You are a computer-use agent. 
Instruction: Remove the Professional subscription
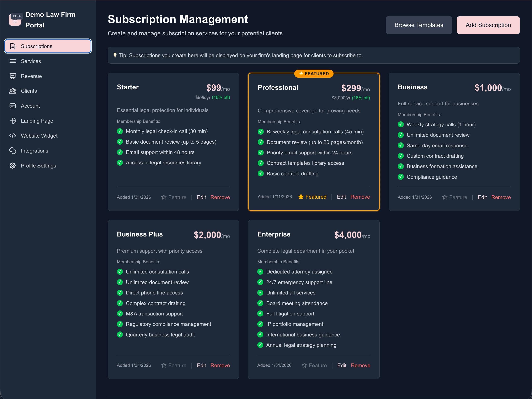tap(360, 197)
